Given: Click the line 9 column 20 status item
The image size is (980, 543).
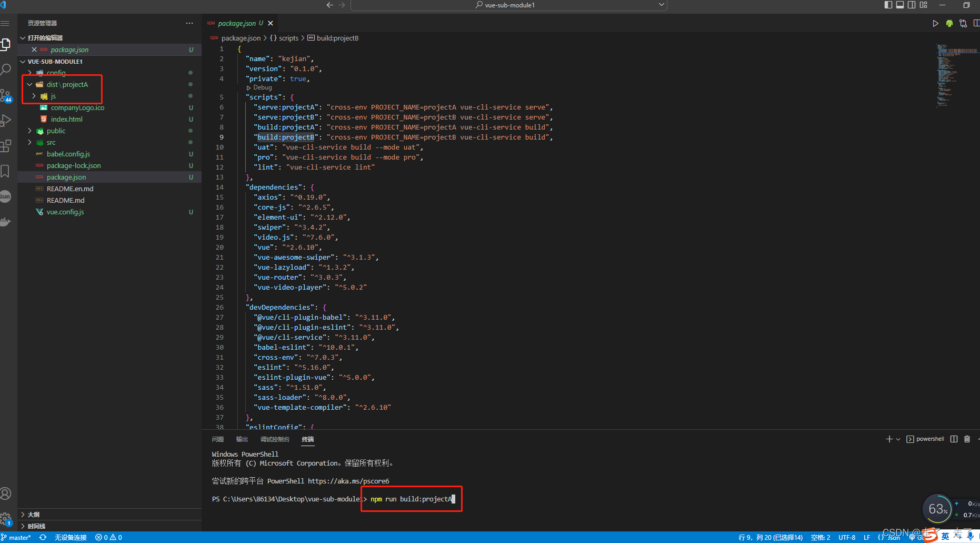Looking at the screenshot, I should pyautogui.click(x=771, y=537).
